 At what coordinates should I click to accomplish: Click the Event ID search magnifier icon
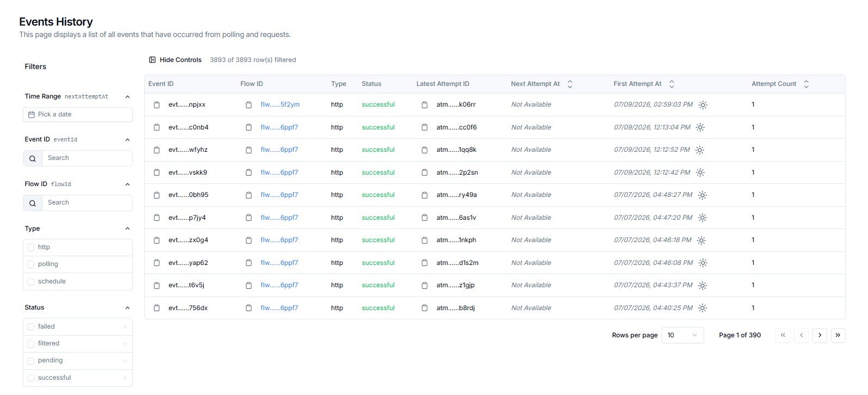pos(33,158)
